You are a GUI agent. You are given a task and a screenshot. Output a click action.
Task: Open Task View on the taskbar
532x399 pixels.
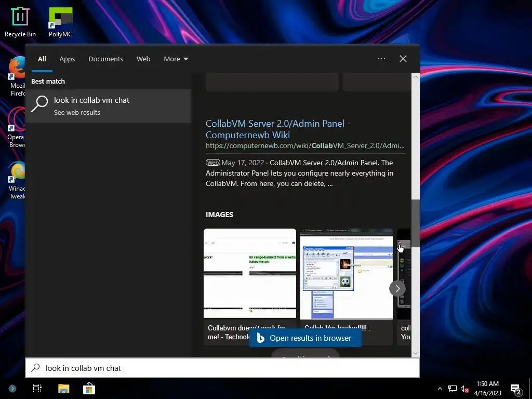(37, 389)
